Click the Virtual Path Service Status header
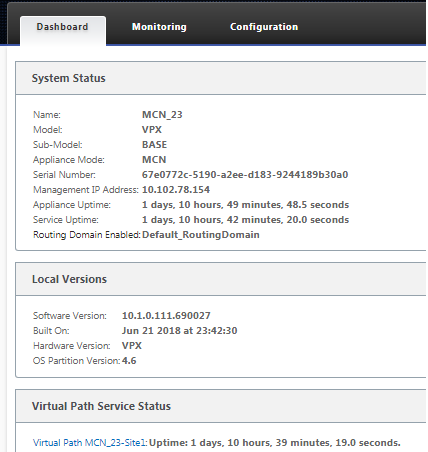The width and height of the screenshot is (428, 452). 221,406
